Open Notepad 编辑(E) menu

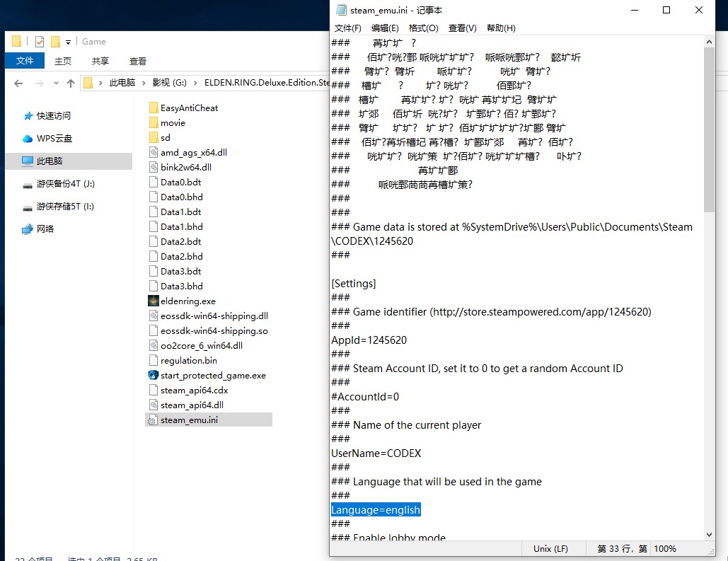tap(385, 28)
